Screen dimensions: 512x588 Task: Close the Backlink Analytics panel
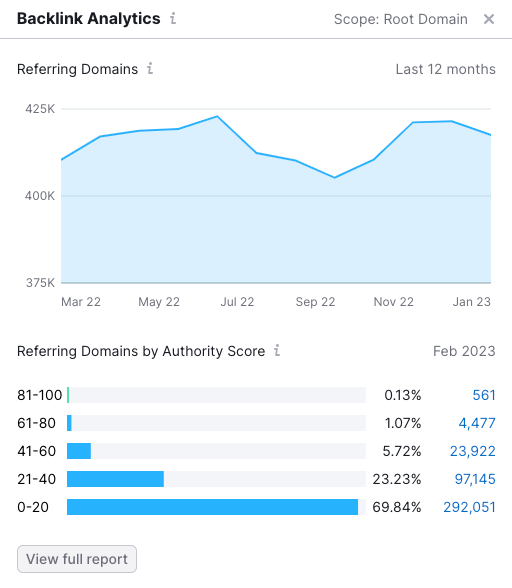[x=488, y=19]
